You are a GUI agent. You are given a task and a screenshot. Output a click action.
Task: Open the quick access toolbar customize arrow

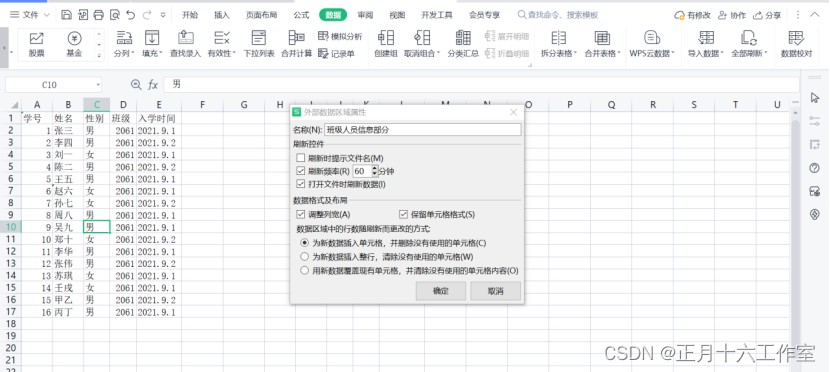[163, 15]
